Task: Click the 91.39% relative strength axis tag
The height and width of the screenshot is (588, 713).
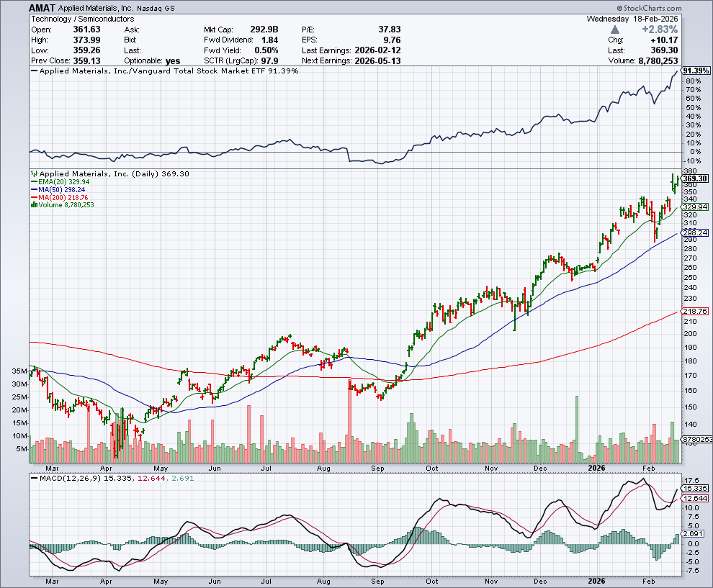Action: (x=696, y=71)
